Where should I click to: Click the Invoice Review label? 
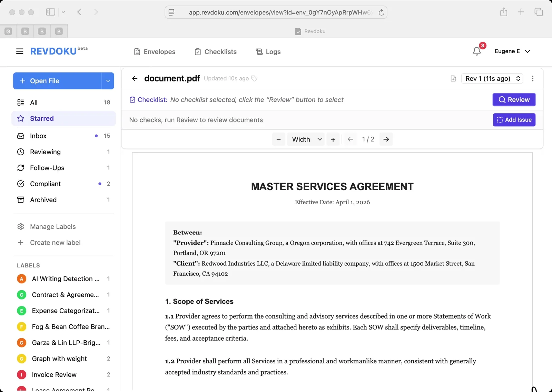click(x=54, y=374)
